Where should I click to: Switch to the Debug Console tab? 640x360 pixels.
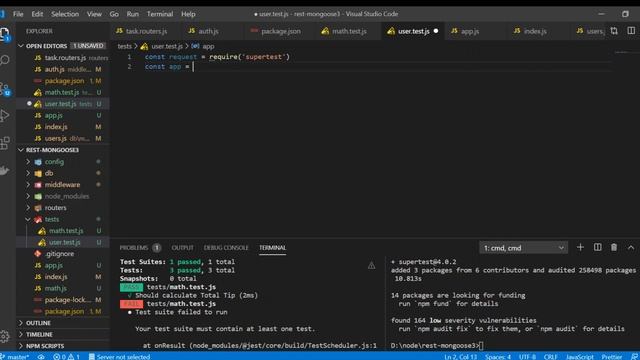pos(226,248)
